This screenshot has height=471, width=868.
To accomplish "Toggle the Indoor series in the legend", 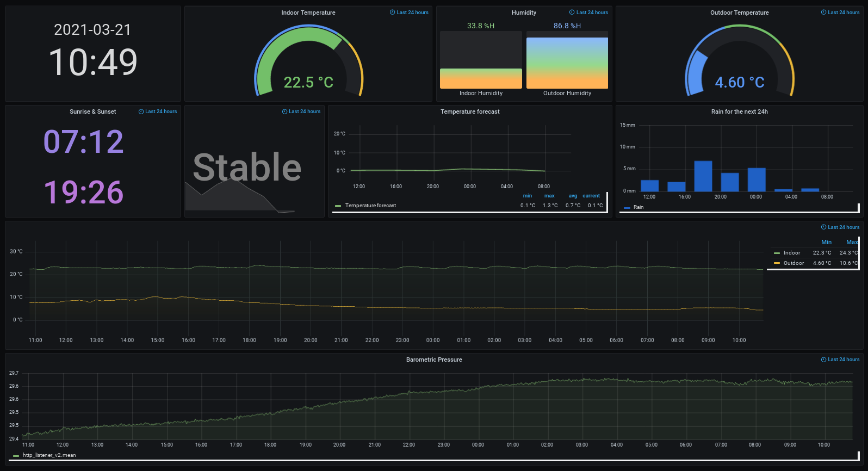I will tap(792, 253).
